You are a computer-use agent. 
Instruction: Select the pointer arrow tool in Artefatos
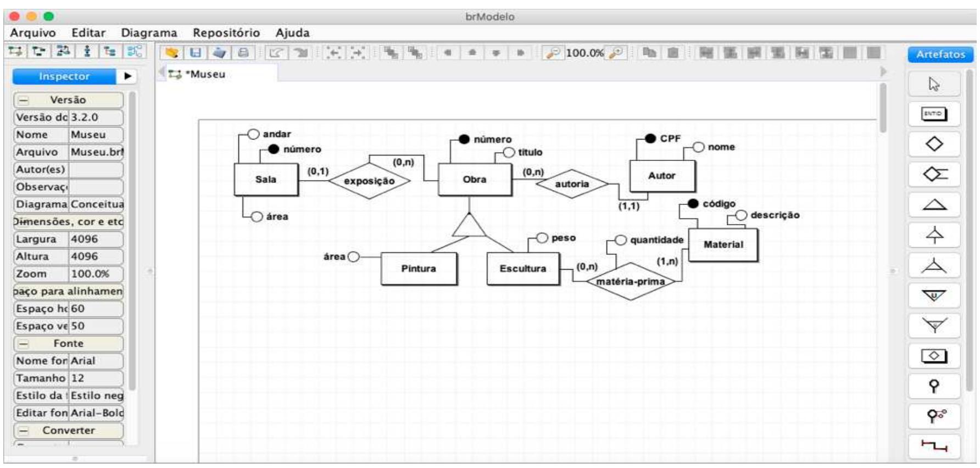coord(934,84)
